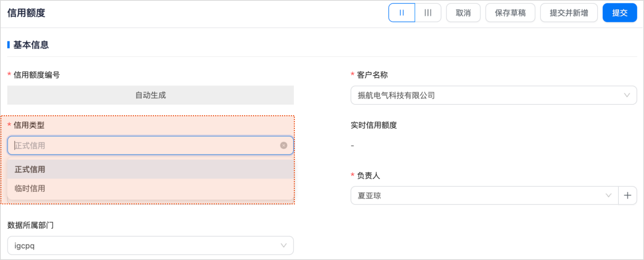Focus the 信用类型 search input

click(x=145, y=146)
